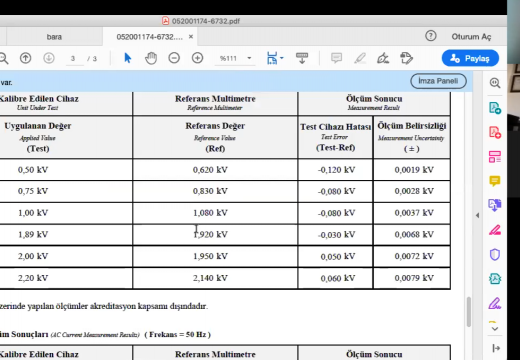Click the Paylaş share button
Viewport: 520px width, 360px height.
pyautogui.click(x=470, y=58)
